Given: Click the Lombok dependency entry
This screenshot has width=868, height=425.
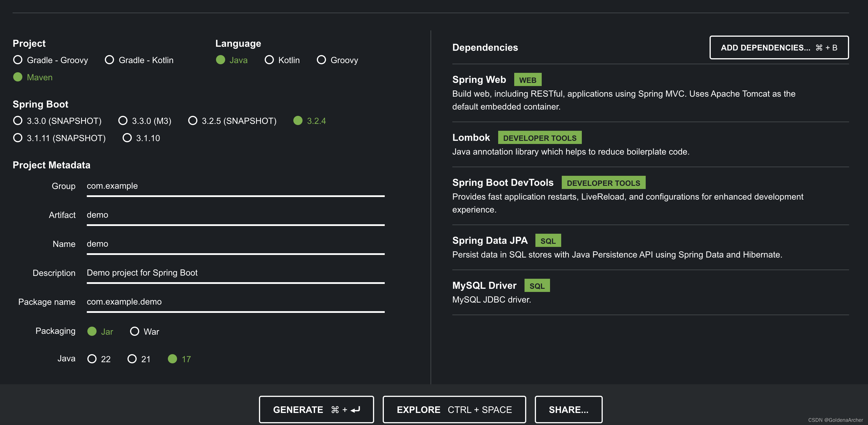Looking at the screenshot, I should 471,138.
